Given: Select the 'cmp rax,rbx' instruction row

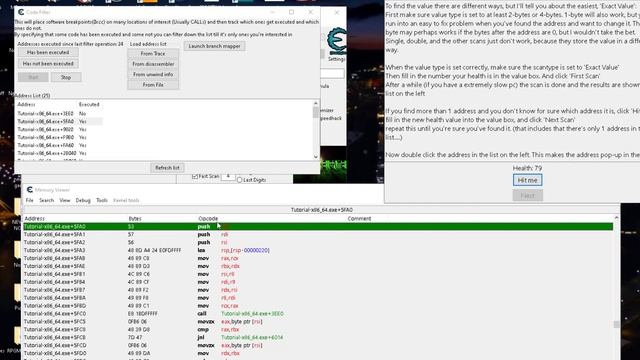Looking at the screenshot, I should pos(318,329).
